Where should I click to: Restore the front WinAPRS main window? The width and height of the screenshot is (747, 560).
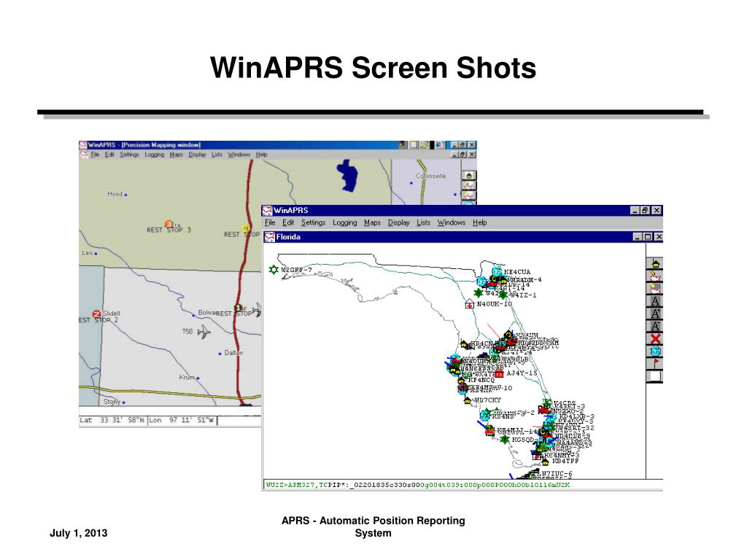[x=645, y=210]
